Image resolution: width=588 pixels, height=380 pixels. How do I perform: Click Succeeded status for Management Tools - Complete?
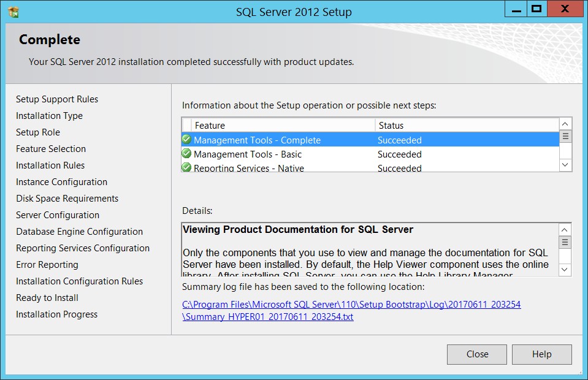(x=399, y=140)
